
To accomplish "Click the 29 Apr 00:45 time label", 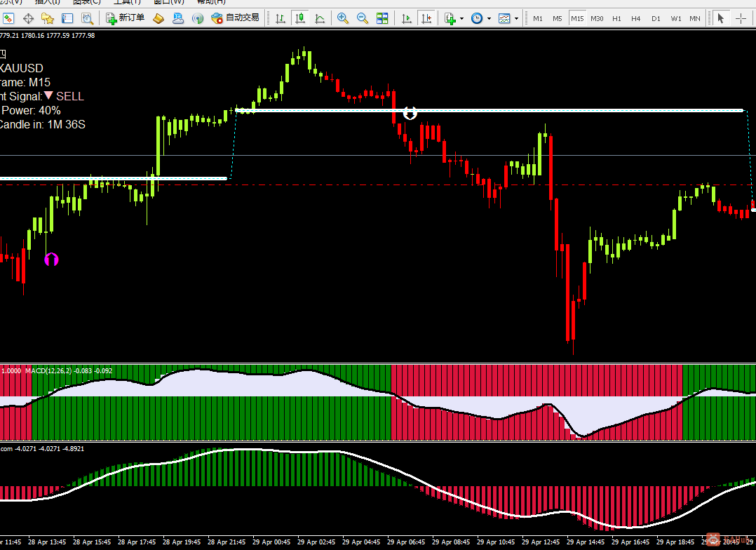I will click(x=271, y=542).
